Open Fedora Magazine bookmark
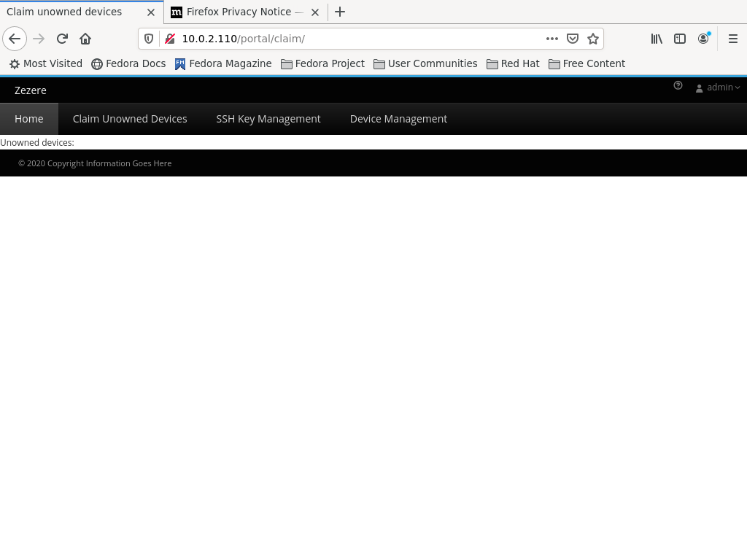The height and width of the screenshot is (560, 747). [x=223, y=64]
